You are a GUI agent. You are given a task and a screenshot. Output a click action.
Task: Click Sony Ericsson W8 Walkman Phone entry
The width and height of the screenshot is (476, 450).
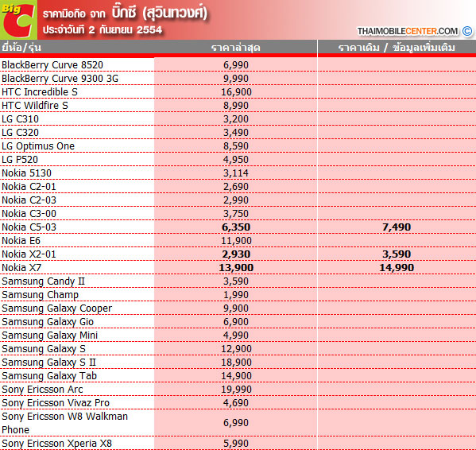coord(64,423)
